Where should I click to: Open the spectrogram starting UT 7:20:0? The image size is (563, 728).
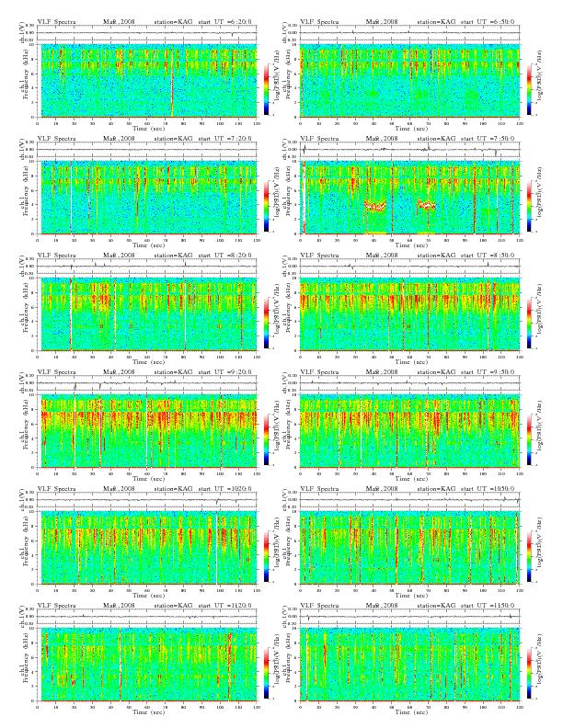pyautogui.click(x=147, y=198)
